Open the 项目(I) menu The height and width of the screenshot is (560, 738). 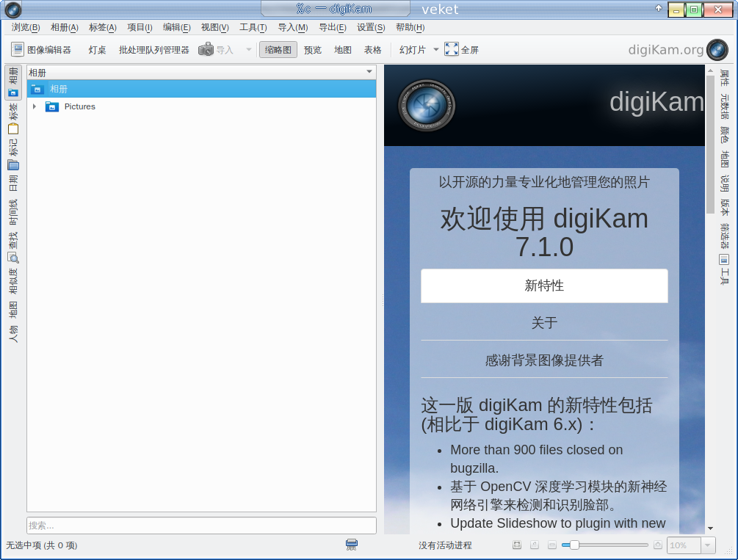[x=140, y=27]
